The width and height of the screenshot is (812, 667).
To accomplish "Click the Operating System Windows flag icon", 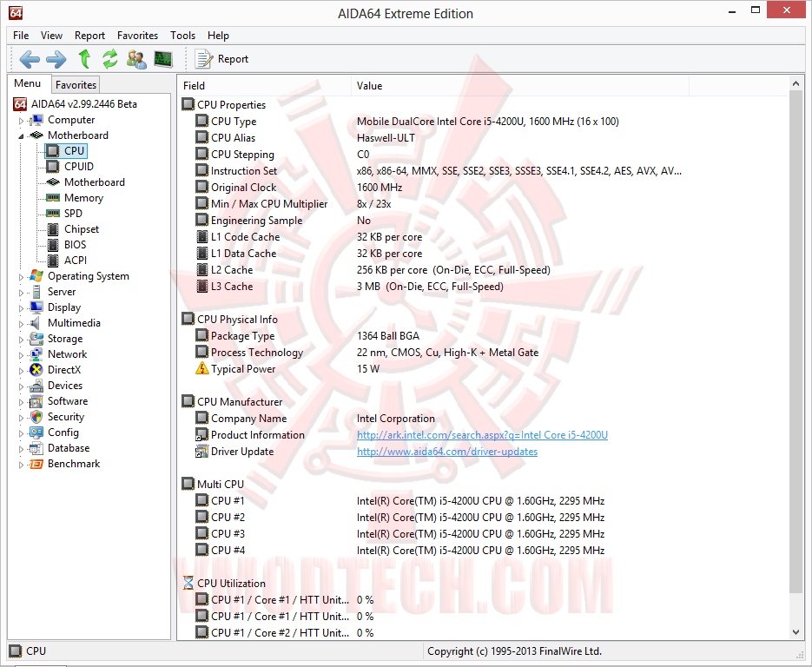I will 36,276.
